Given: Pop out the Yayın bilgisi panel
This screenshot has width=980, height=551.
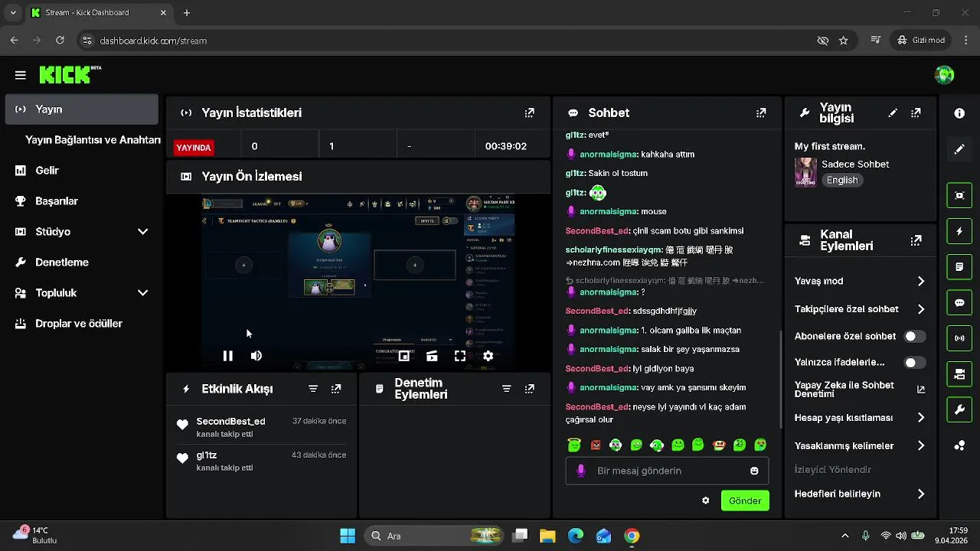Looking at the screenshot, I should pyautogui.click(x=916, y=112).
